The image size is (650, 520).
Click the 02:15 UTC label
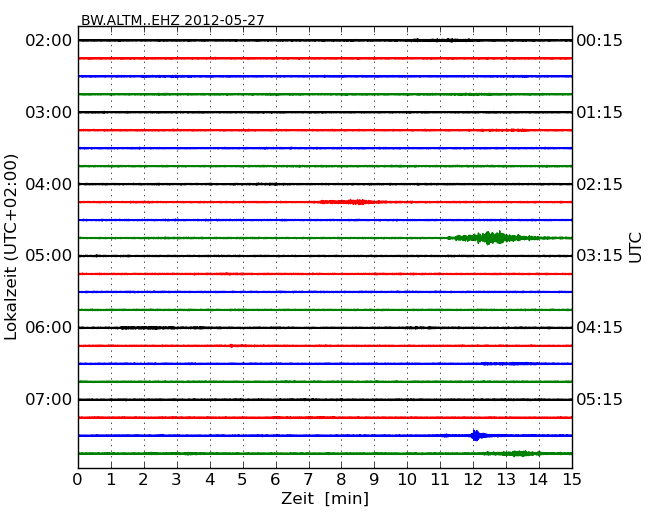click(x=599, y=184)
